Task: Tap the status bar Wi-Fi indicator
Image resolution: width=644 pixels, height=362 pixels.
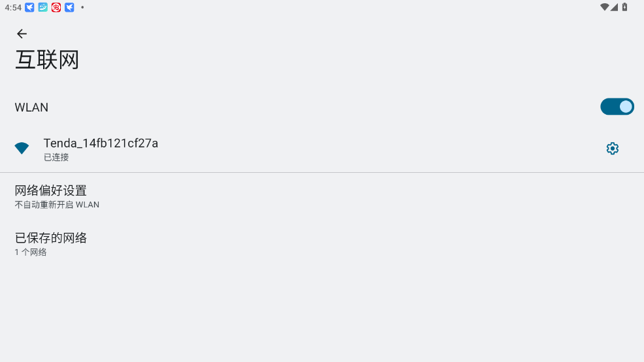Action: click(604, 7)
